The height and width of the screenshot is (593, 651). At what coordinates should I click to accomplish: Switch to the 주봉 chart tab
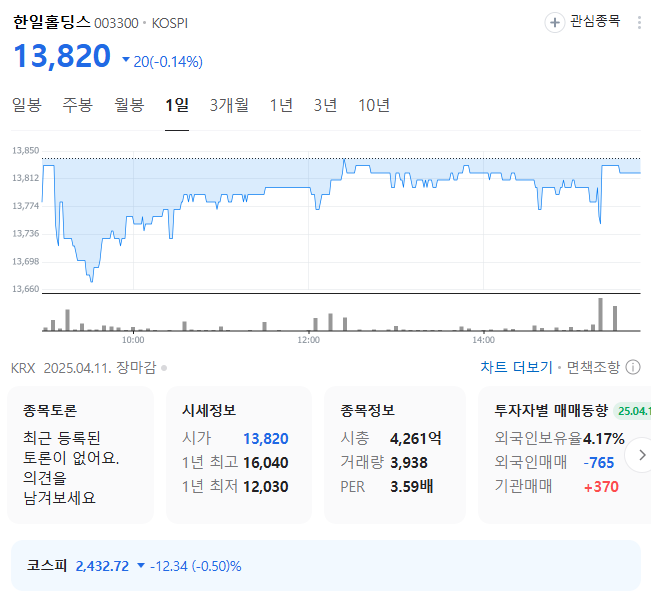(78, 105)
